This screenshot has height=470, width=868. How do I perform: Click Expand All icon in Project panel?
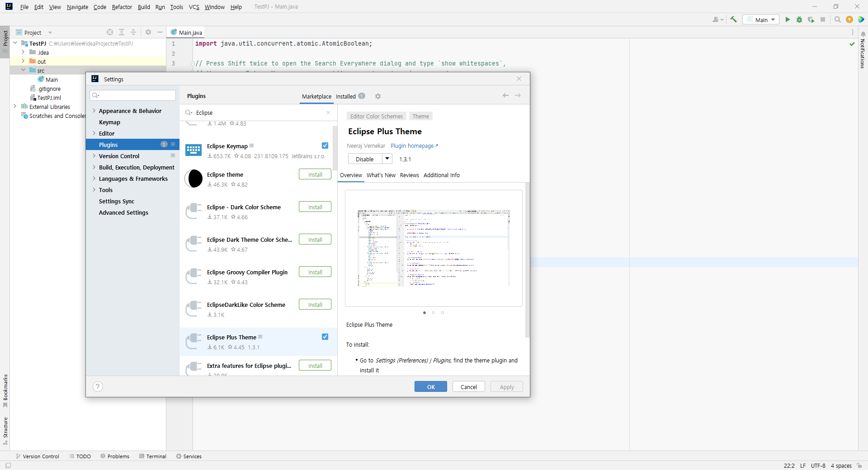122,32
